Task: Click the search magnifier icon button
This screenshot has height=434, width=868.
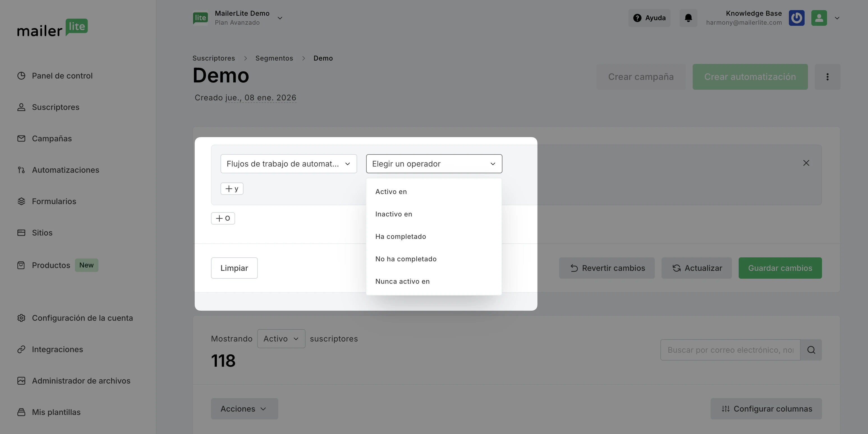Action: (x=811, y=350)
